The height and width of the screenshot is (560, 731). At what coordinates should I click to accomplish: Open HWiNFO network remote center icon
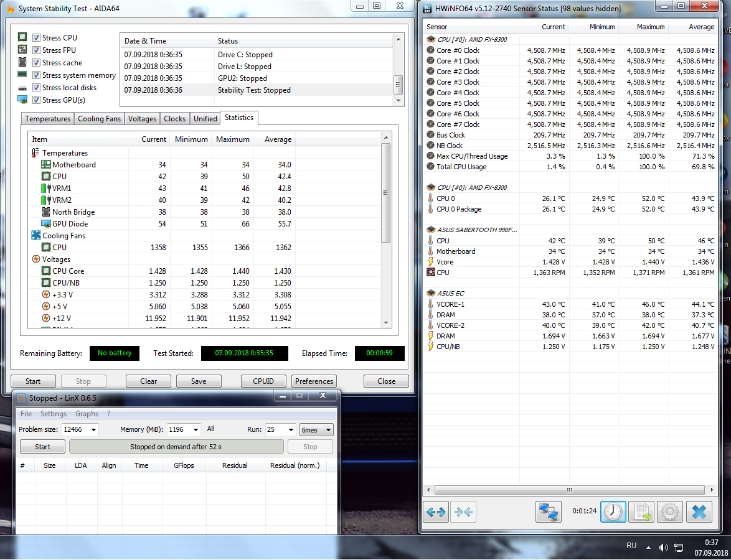click(548, 511)
